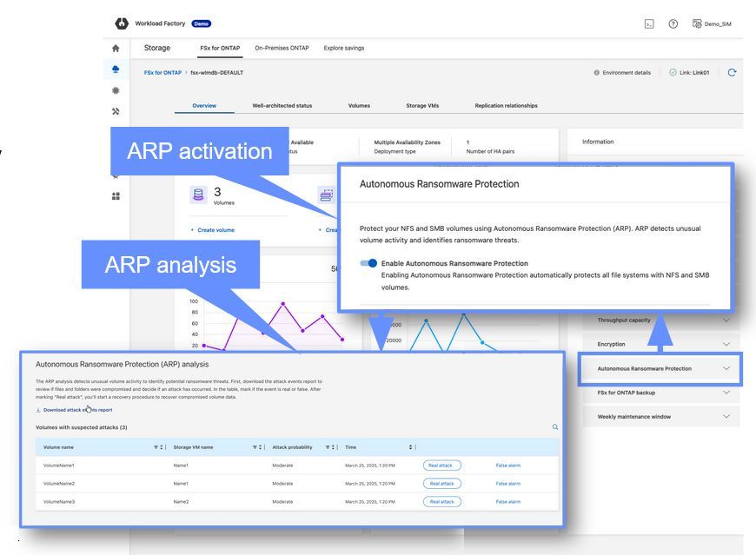Screen dimensions: 756x555
Task: Sort by Attack probability column
Action: tap(333, 447)
